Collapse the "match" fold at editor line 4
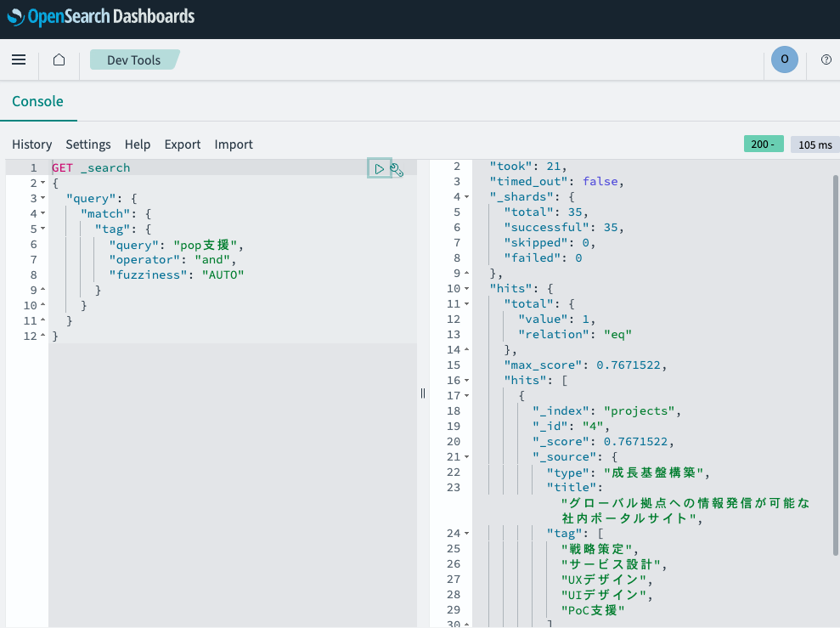 pos(42,214)
